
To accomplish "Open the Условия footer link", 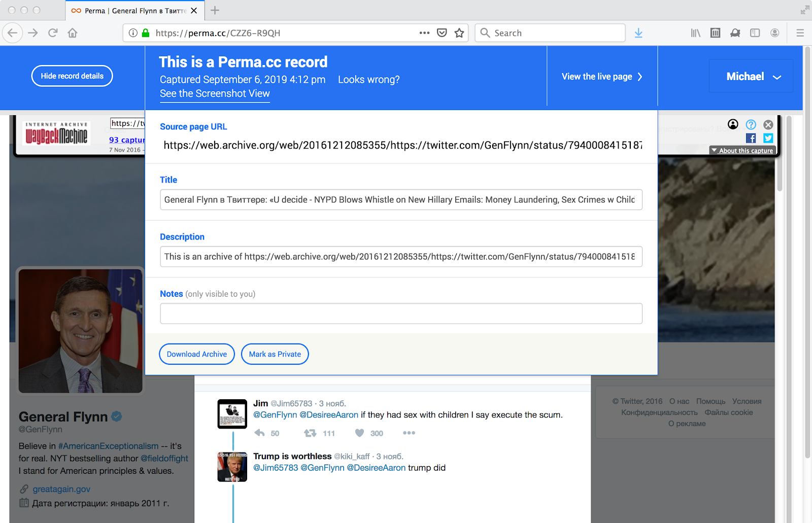I will pyautogui.click(x=747, y=401).
